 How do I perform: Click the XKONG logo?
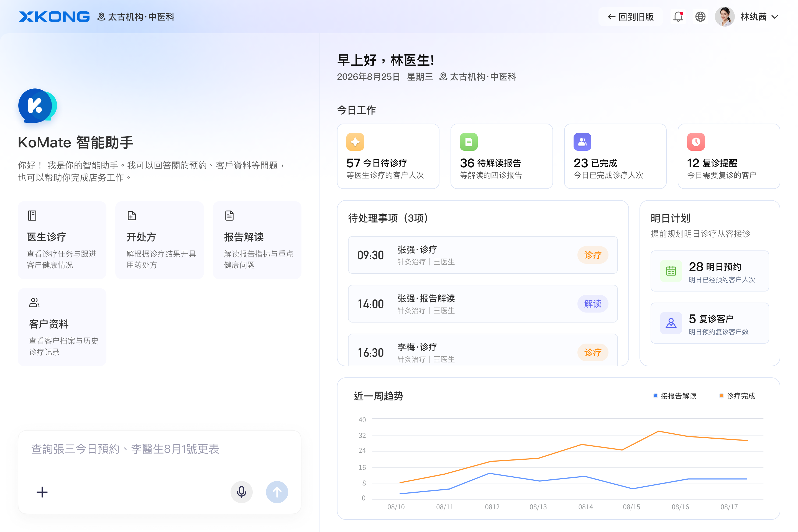54,17
